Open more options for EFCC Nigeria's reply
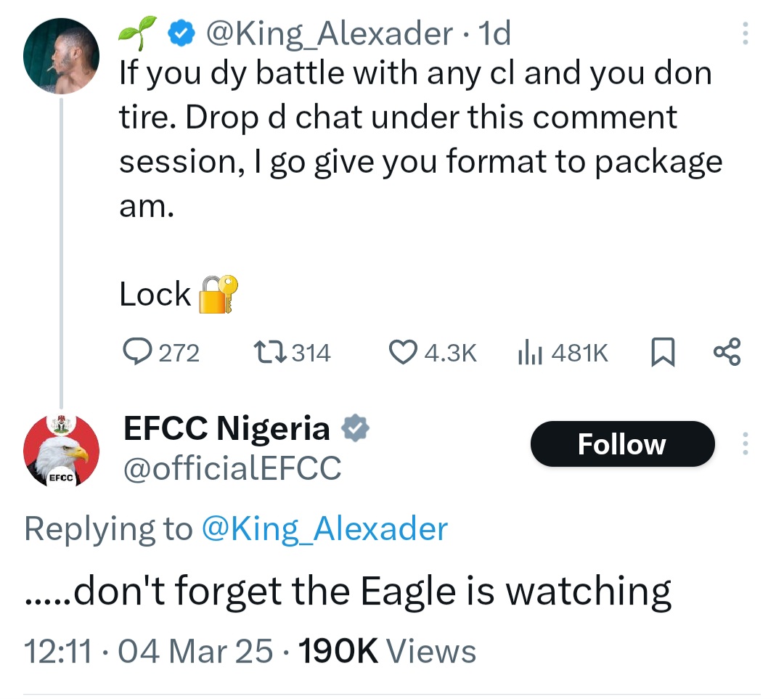 click(745, 444)
